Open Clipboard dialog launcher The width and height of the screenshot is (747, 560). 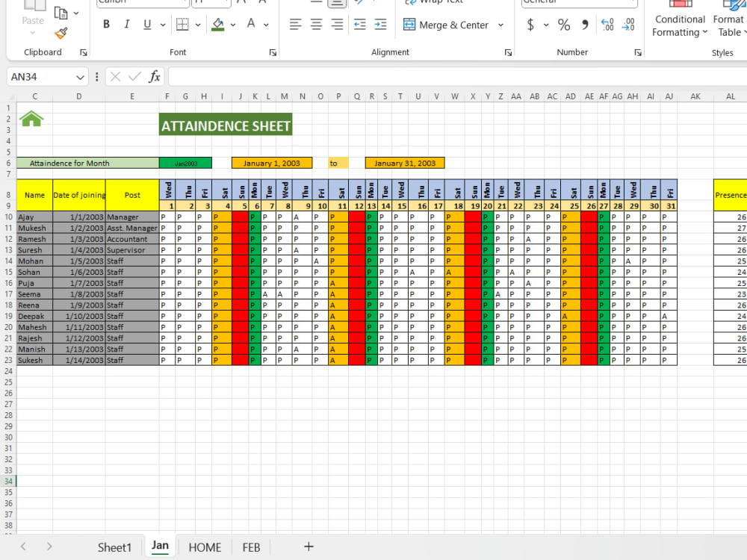tap(84, 52)
